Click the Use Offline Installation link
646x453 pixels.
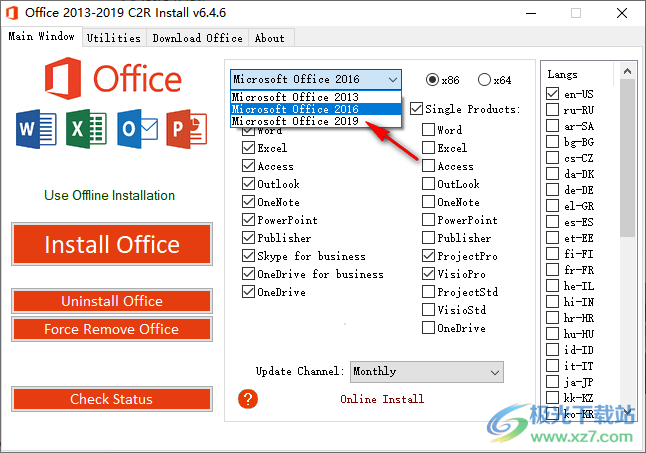(x=109, y=195)
